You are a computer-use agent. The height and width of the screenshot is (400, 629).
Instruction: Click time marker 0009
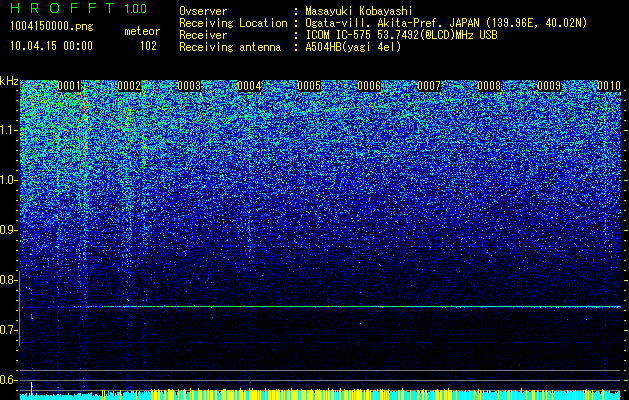pos(549,86)
